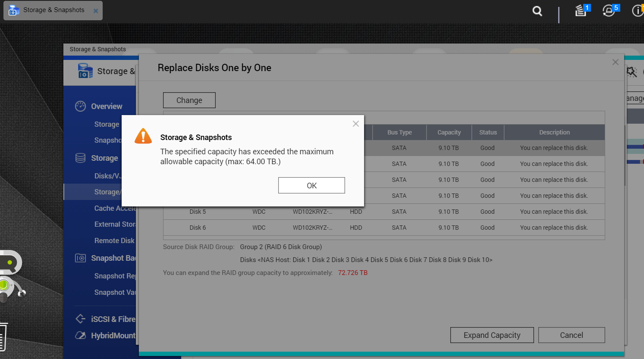Screen dimensions: 644x359
Task: Click the Overview gauge icon in sidebar
Action: pyautogui.click(x=80, y=106)
